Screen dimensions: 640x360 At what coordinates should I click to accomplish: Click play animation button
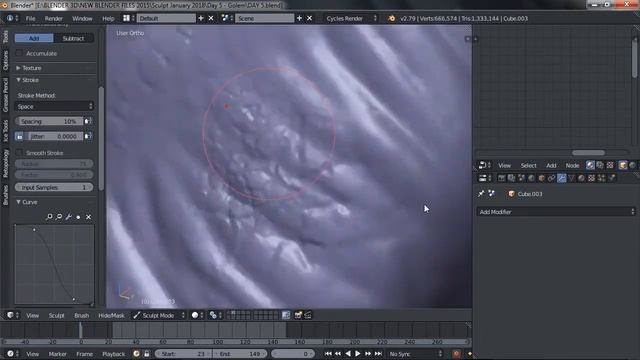coord(358,354)
